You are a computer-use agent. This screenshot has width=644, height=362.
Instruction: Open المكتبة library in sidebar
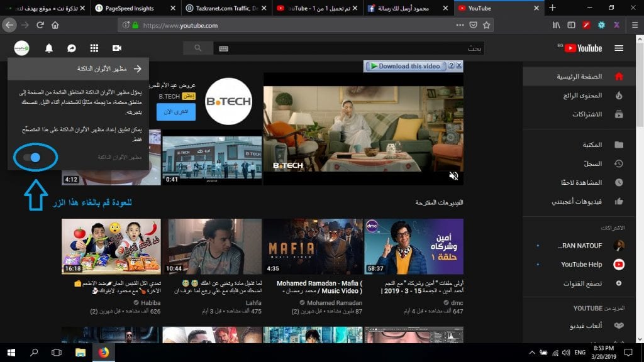tap(579, 145)
